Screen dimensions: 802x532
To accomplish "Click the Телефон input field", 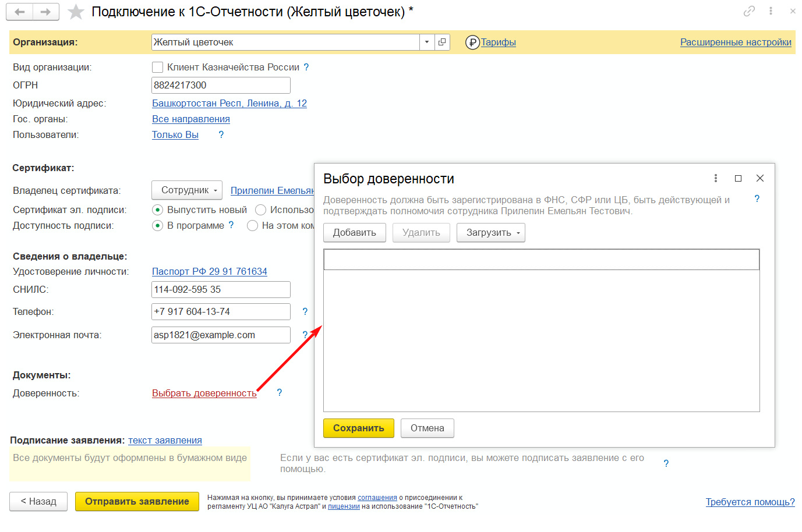I will click(221, 311).
